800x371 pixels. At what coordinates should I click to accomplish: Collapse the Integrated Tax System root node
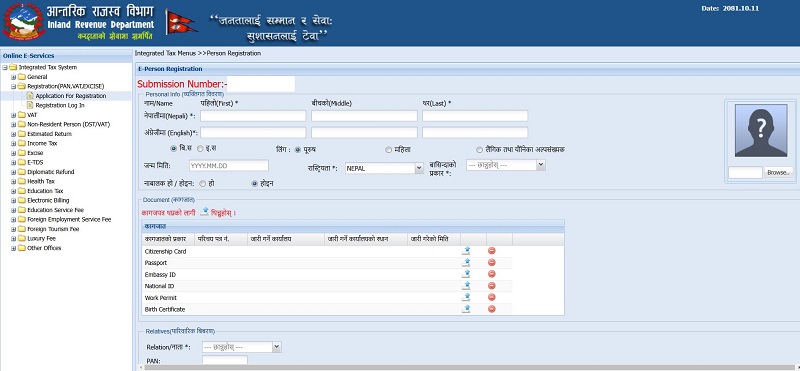point(5,67)
